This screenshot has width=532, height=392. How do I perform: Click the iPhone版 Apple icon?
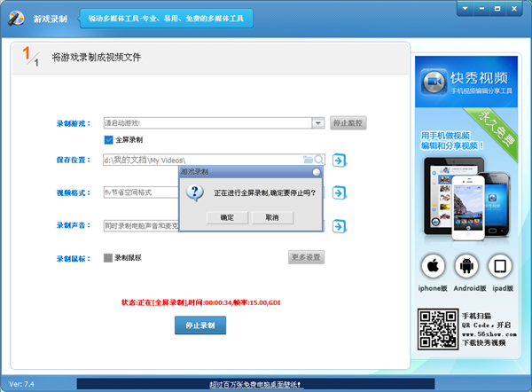(433, 266)
